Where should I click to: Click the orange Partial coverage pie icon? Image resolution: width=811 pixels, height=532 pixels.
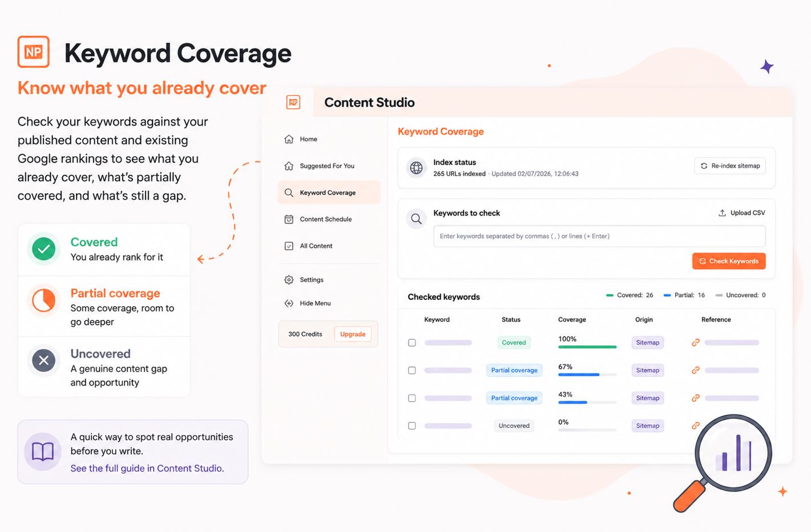pyautogui.click(x=43, y=300)
